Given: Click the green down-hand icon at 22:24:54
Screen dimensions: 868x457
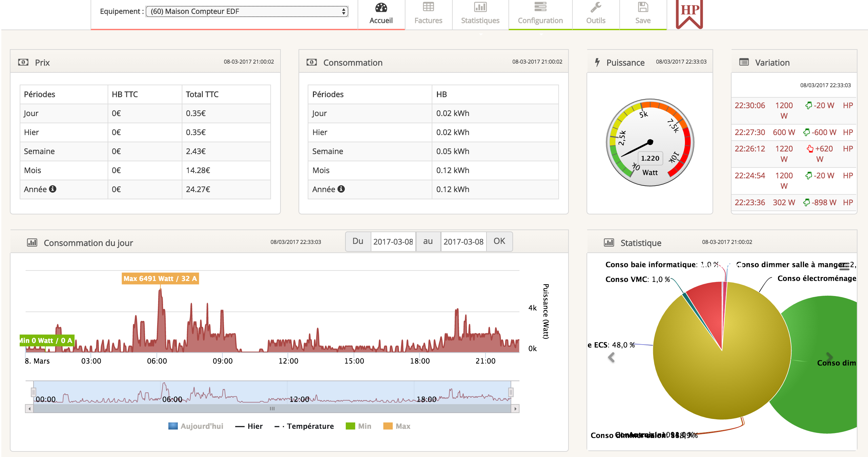Looking at the screenshot, I should [808, 175].
